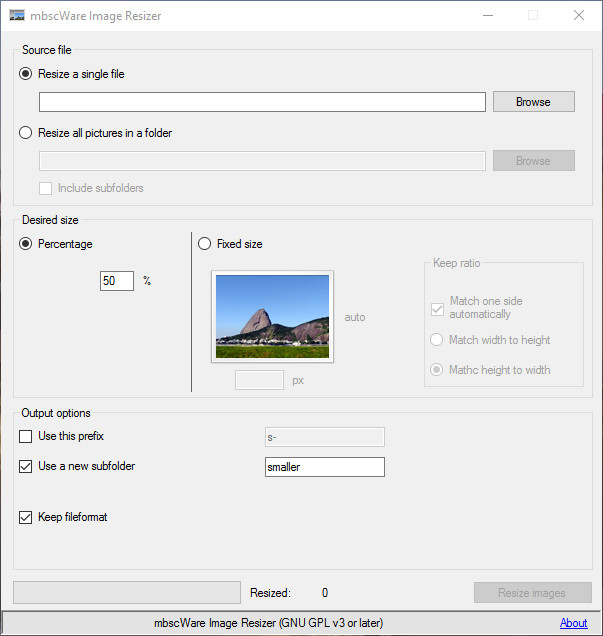Browse for a single source file

(x=534, y=101)
